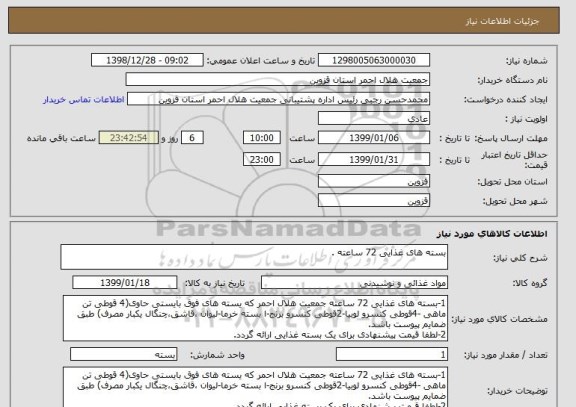
Task: Click the quantity field showing 1
Action: pos(392,354)
